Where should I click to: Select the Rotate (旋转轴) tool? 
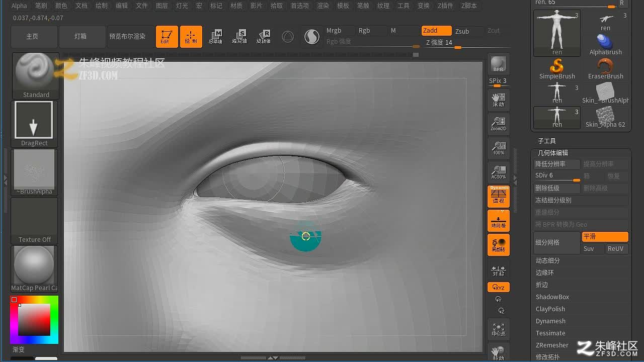(x=263, y=36)
